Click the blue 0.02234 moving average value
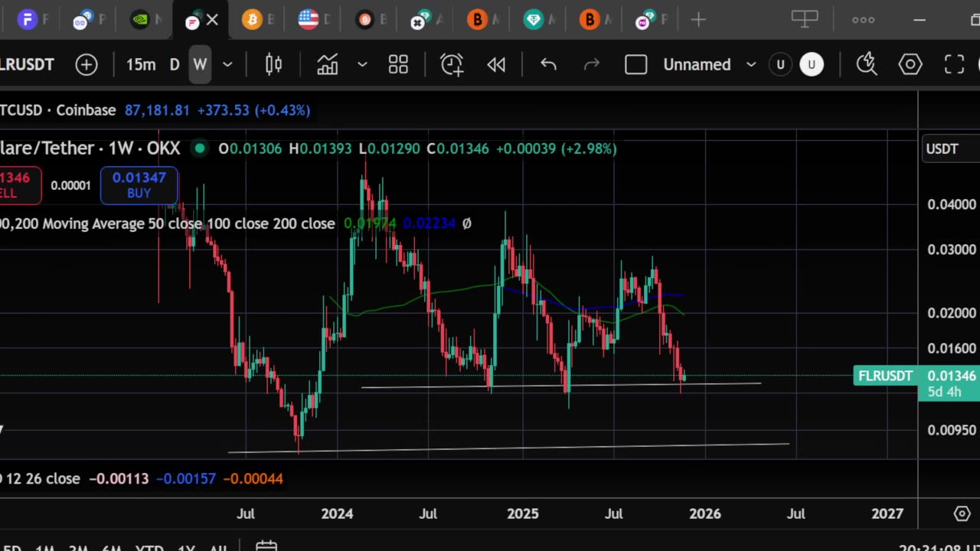The height and width of the screenshot is (551, 980). pos(429,223)
